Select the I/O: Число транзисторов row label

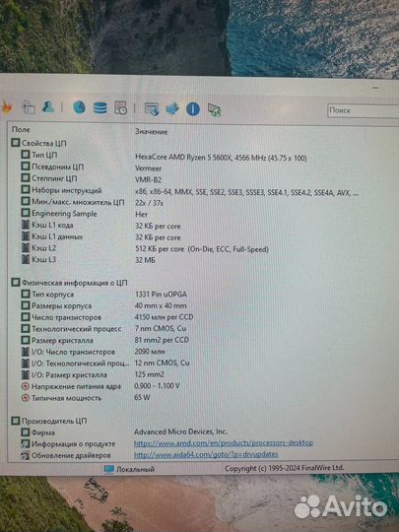coord(73,352)
